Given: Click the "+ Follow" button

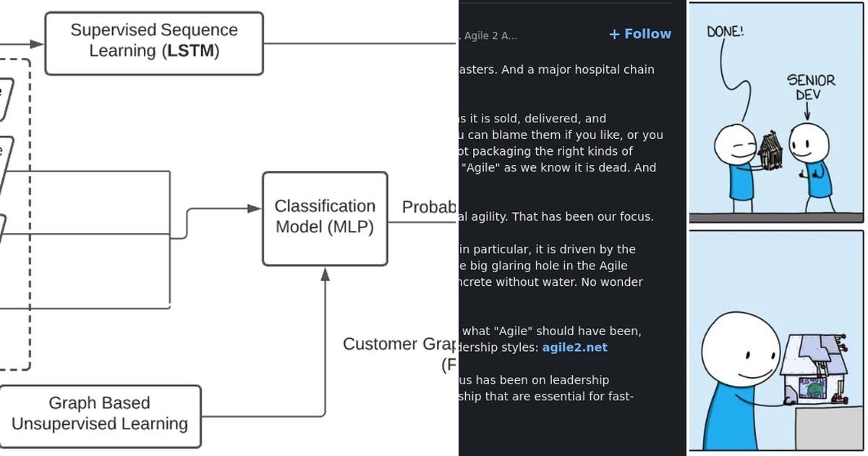Looking at the screenshot, I should point(639,33).
